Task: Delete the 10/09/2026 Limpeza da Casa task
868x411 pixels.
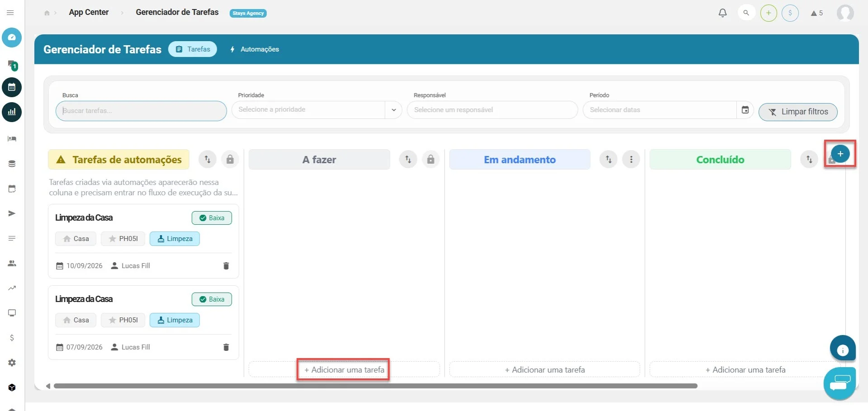Action: (226, 266)
